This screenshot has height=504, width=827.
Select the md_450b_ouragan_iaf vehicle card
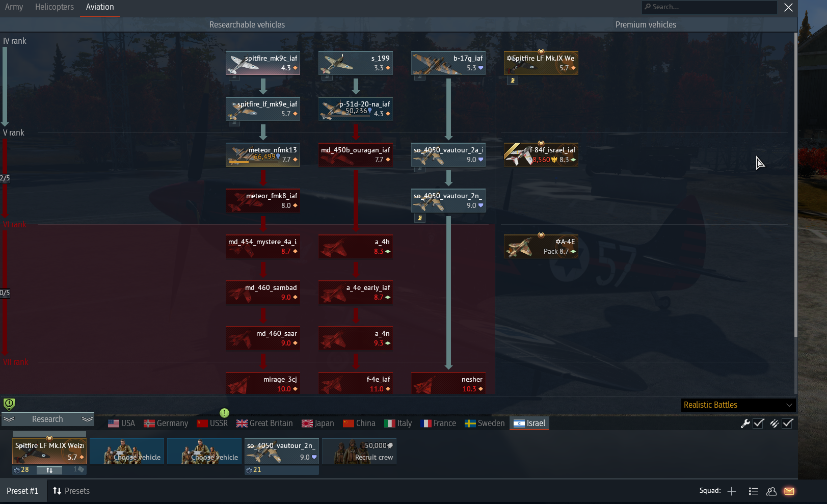click(356, 154)
